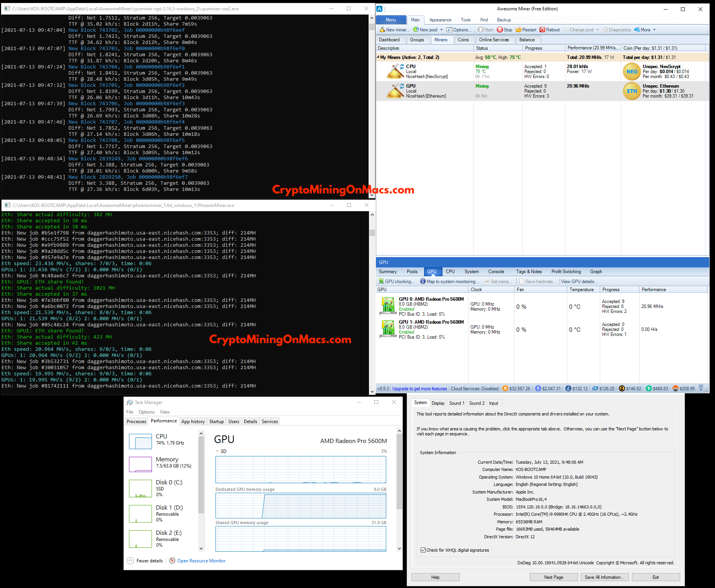Click the ETH coin icon
This screenshot has width=715, height=588.
coord(632,91)
